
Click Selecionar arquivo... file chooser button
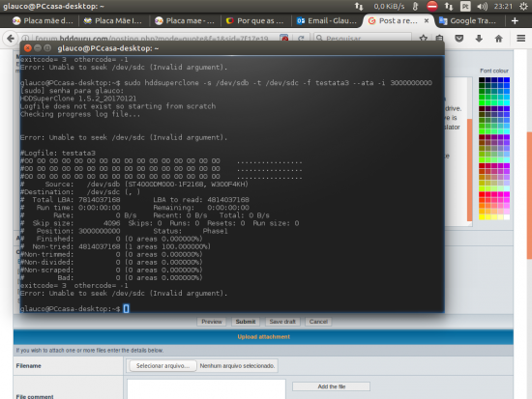coord(163,366)
